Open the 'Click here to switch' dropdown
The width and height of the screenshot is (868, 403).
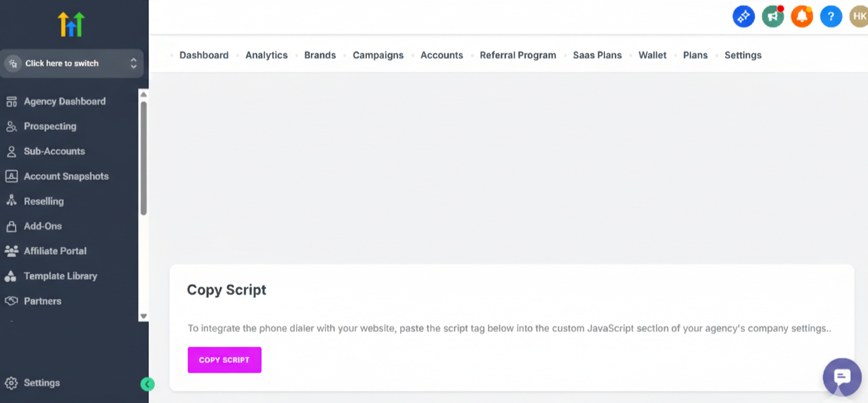point(72,64)
